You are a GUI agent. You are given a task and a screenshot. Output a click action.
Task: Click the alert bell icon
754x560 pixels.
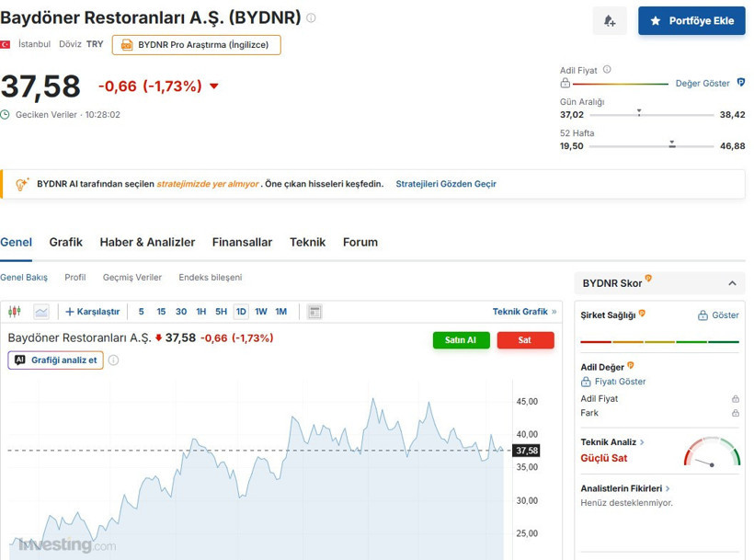point(610,20)
